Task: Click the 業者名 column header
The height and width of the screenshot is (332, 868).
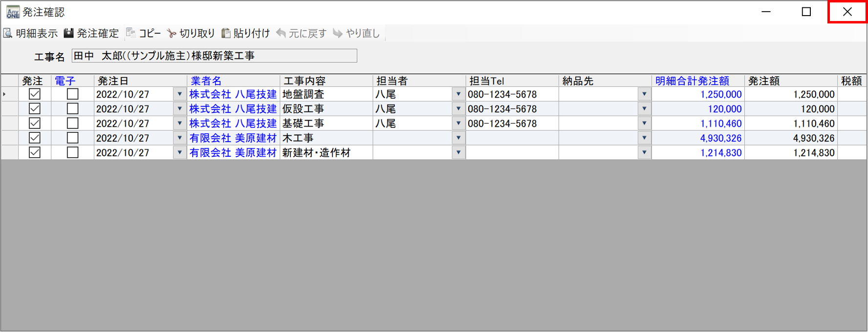Action: point(206,81)
